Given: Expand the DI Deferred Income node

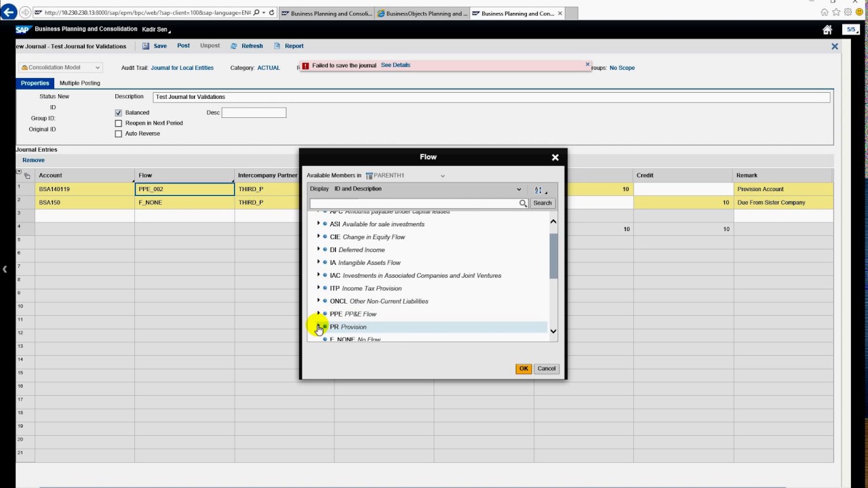Looking at the screenshot, I should tap(318, 249).
